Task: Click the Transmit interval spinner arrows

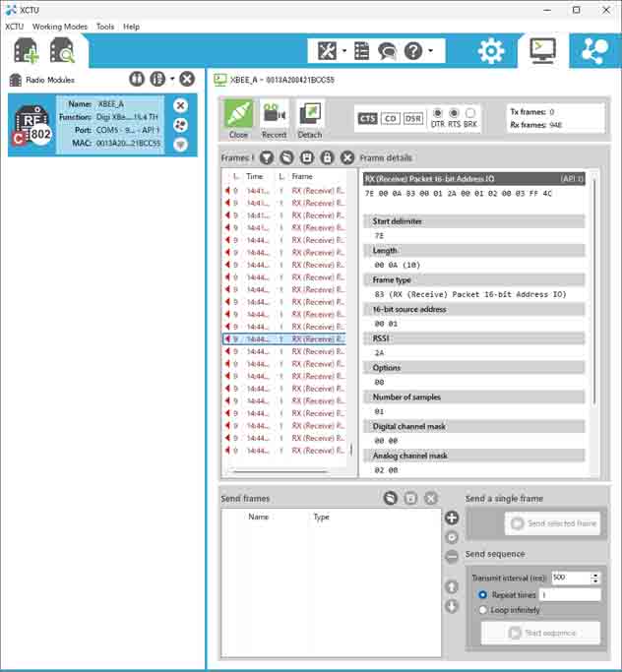Action: click(595, 578)
